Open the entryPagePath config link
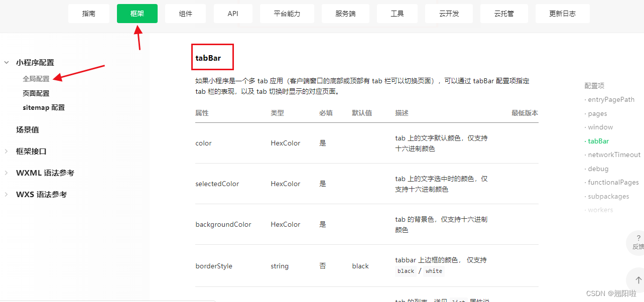 [x=611, y=99]
